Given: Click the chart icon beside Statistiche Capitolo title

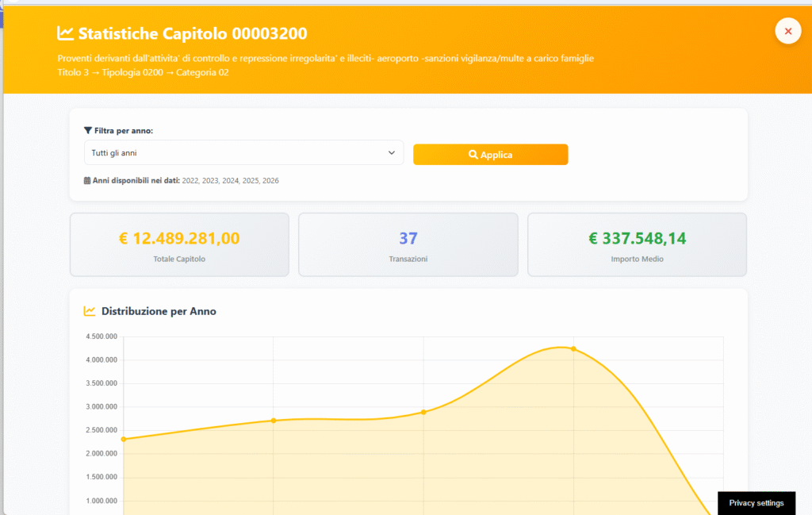Looking at the screenshot, I should (x=65, y=33).
